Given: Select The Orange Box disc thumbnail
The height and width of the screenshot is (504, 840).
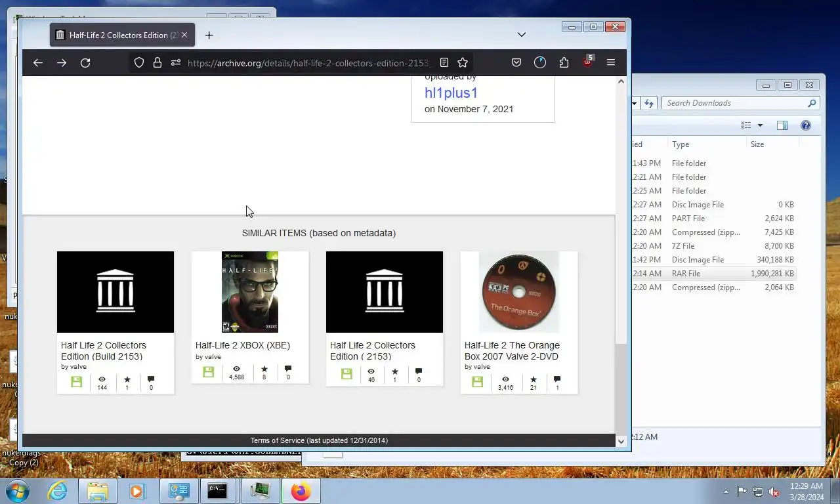Looking at the screenshot, I should coord(519,292).
